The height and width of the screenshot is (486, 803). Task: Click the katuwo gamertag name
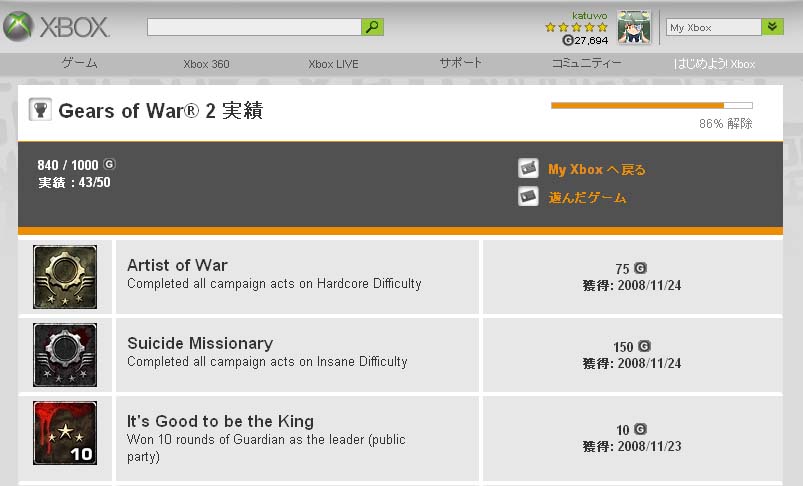point(589,15)
